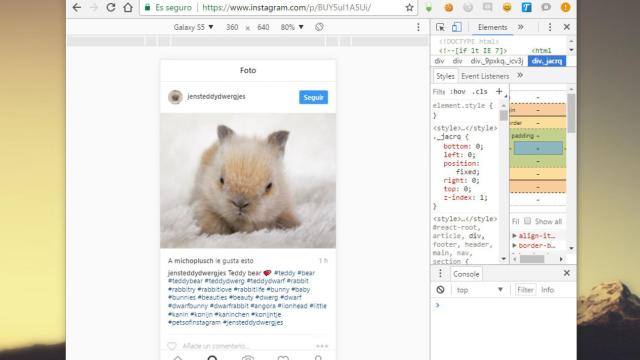Click jensteddydwergjes profile avatar
The height and width of the screenshot is (360, 640).
pyautogui.click(x=175, y=97)
